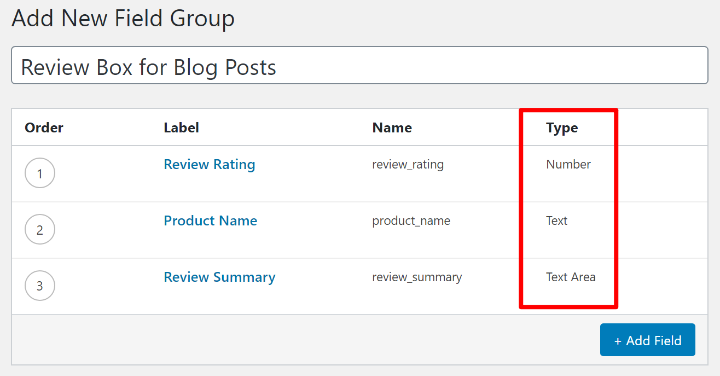Image resolution: width=720 pixels, height=376 pixels.
Task: Click the order handle numbered 3
Action: coord(40,286)
